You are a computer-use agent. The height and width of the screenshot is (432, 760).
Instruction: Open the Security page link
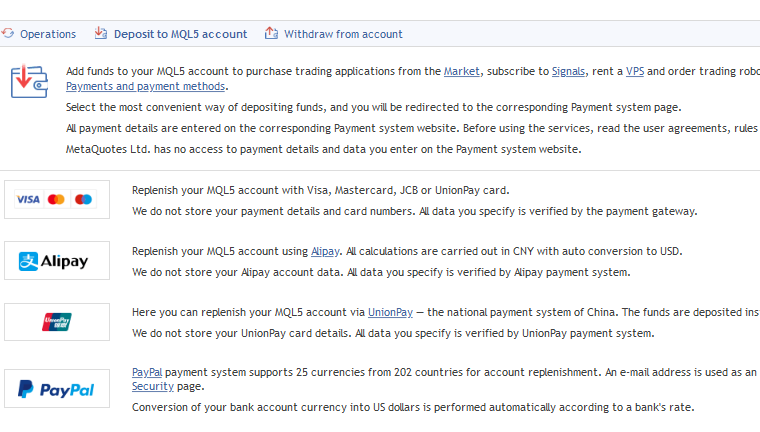coord(153,386)
